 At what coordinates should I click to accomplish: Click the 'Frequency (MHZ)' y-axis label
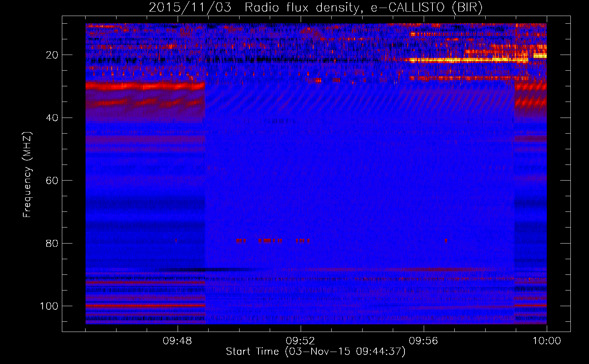pos(27,175)
